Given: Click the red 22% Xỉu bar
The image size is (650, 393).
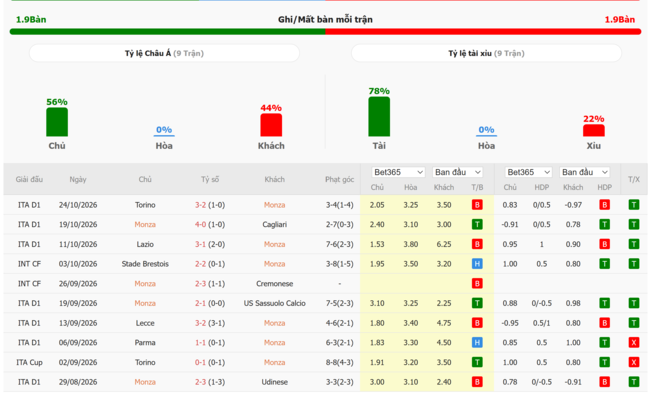Looking at the screenshot, I should click(x=594, y=131).
